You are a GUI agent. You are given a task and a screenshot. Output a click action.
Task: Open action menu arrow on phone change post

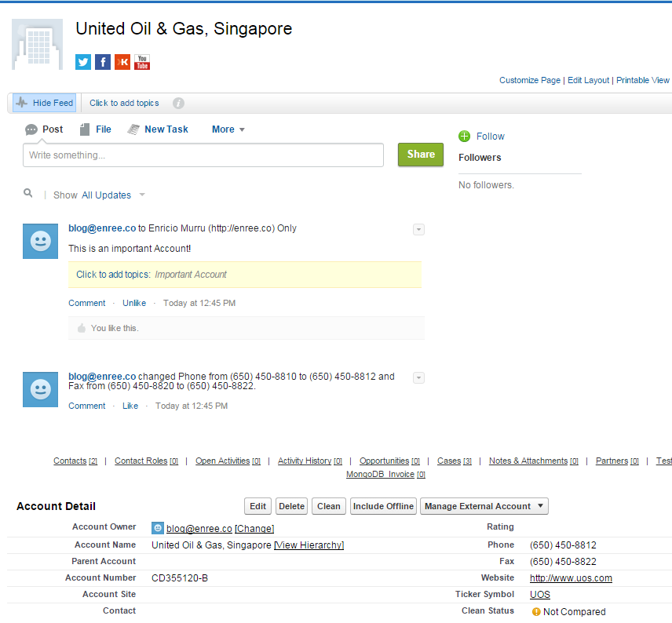418,377
